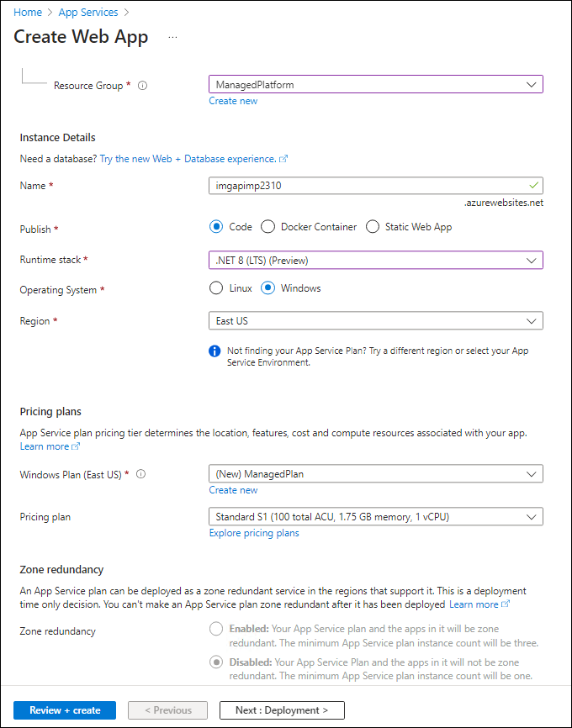Click the Review + create button
The width and height of the screenshot is (572, 728).
[x=64, y=710]
